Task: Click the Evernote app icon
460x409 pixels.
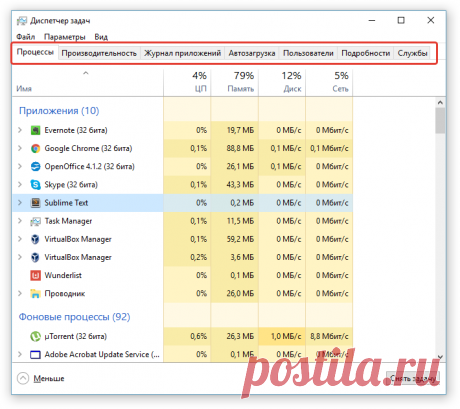Action: tap(35, 130)
